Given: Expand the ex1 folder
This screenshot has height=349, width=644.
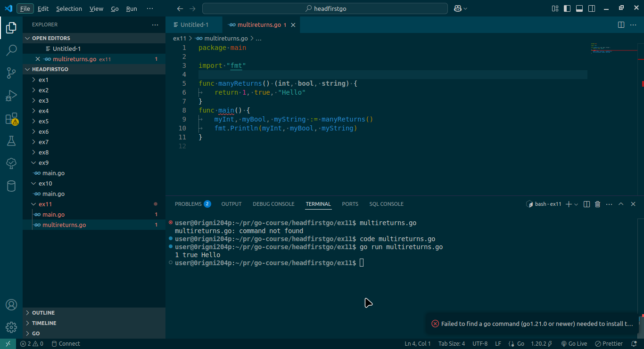Looking at the screenshot, I should pyautogui.click(x=43, y=80).
